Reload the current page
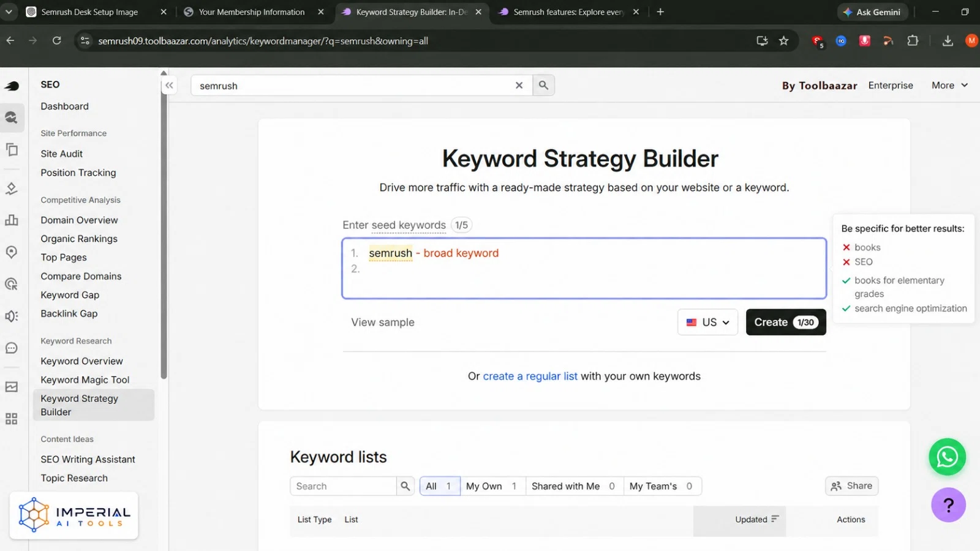This screenshot has height=551, width=980. [57, 41]
